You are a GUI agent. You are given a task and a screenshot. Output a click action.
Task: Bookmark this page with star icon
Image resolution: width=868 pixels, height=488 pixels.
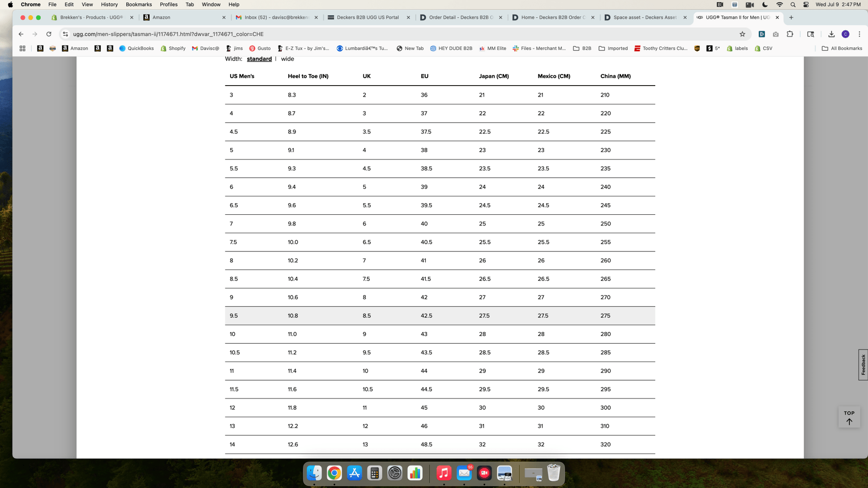(x=742, y=34)
